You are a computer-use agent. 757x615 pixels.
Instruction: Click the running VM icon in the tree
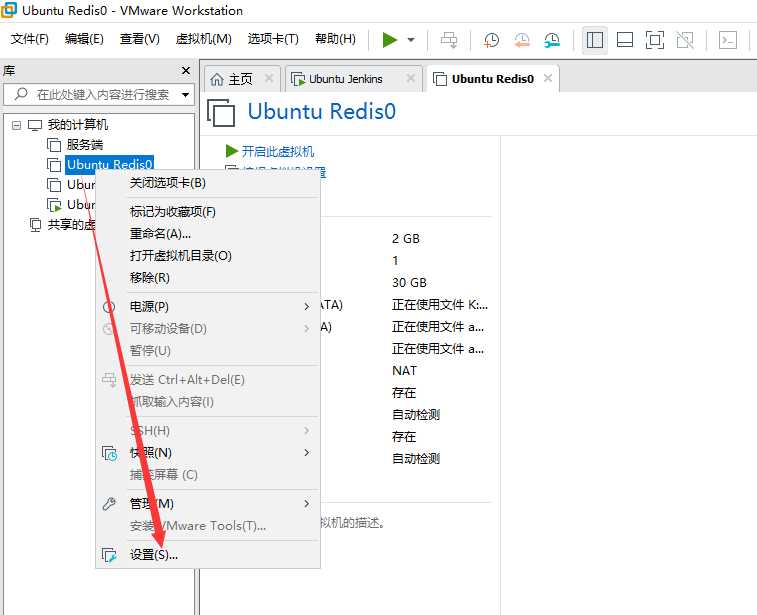(x=54, y=205)
